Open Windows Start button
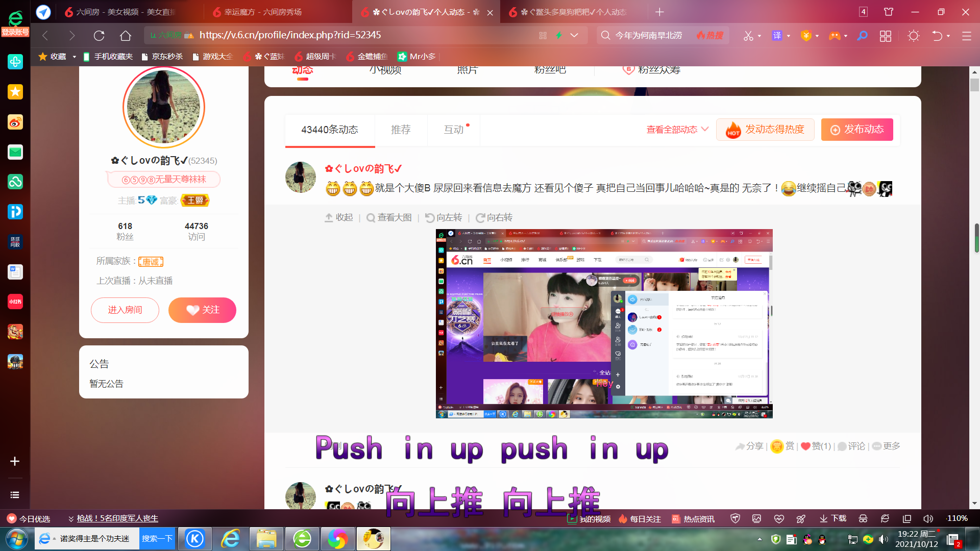Image resolution: width=980 pixels, height=551 pixels. [16, 539]
